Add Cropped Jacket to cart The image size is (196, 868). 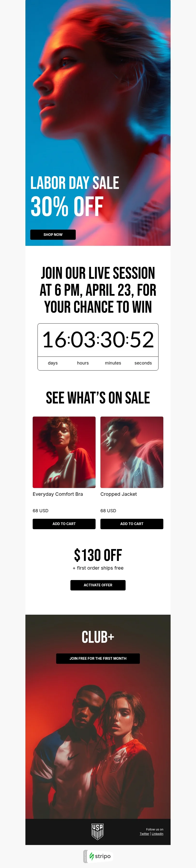[132, 524]
